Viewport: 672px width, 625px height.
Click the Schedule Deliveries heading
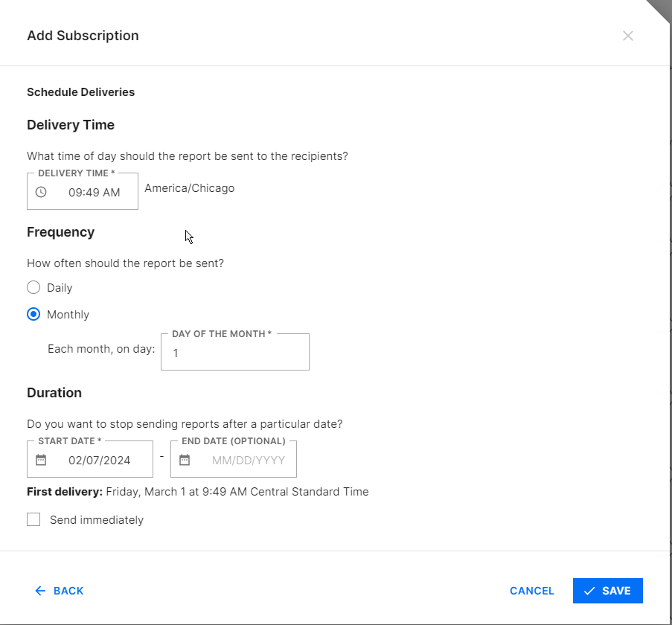click(80, 92)
